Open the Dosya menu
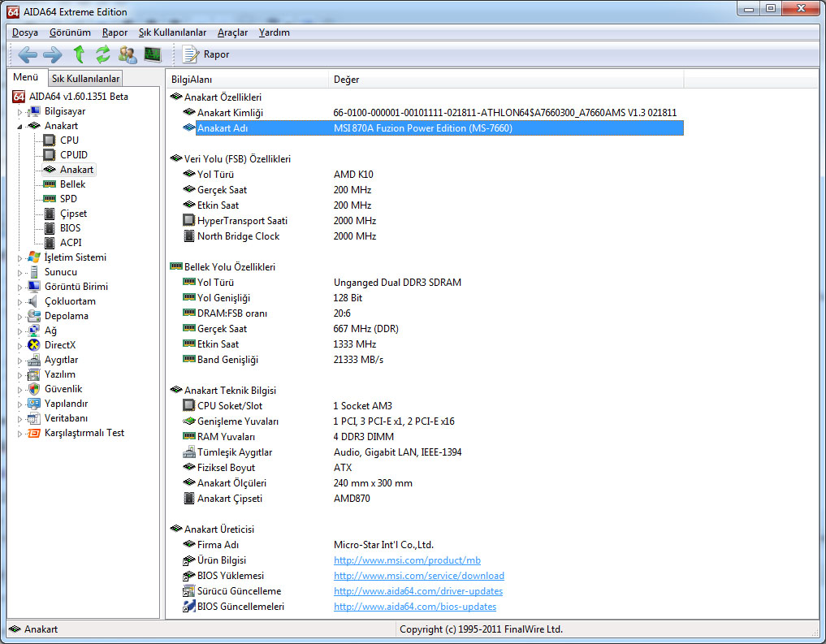The image size is (826, 644). pos(24,32)
